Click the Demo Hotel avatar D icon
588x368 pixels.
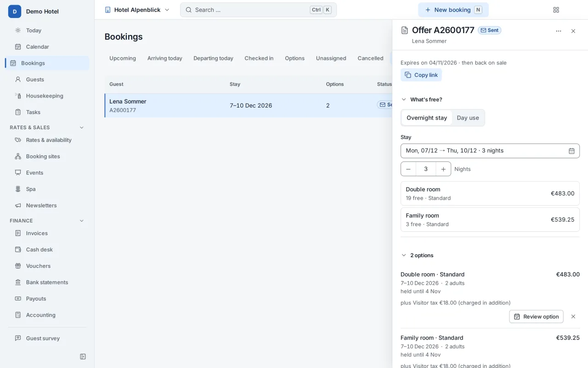[x=15, y=11]
